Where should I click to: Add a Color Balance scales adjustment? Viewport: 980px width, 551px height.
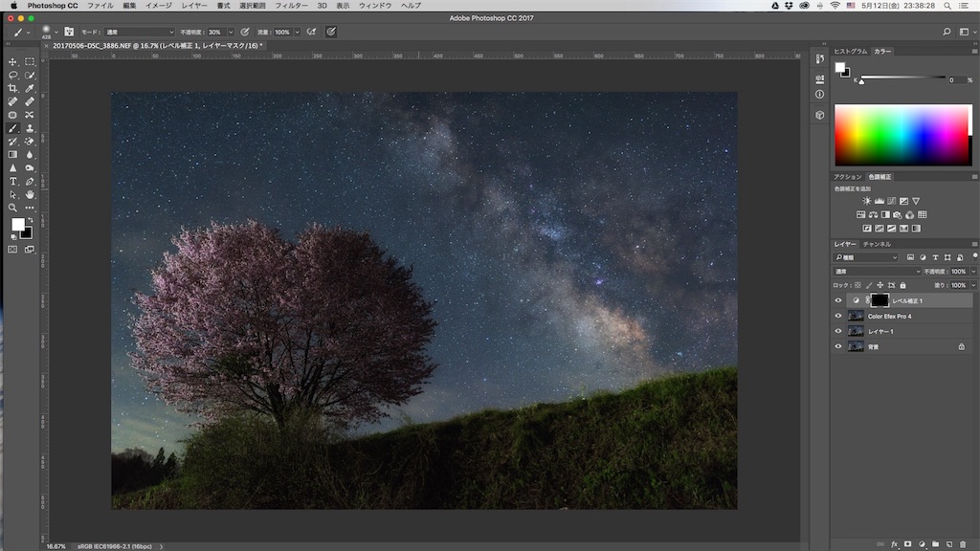(873, 215)
